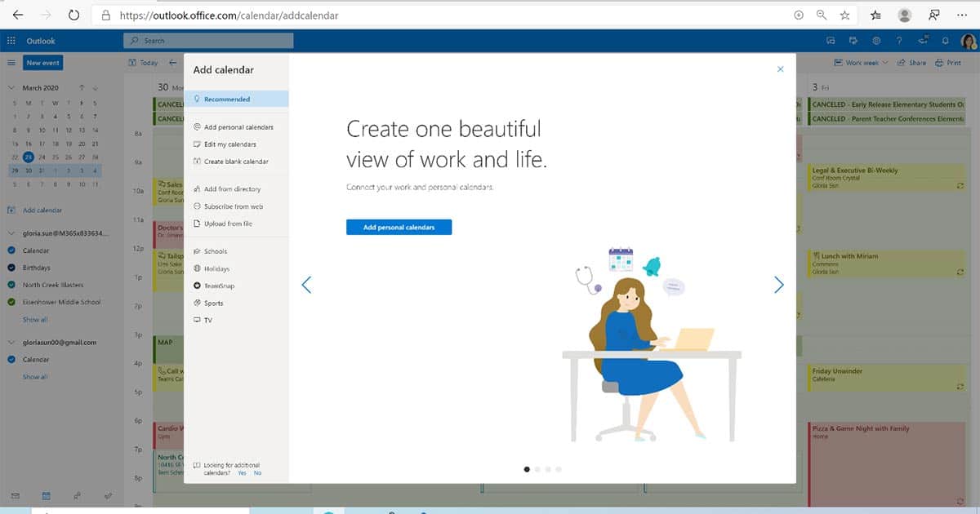Screen dimensions: 980x514
Task: Go to previous slide with left arrow
Action: pos(306,285)
